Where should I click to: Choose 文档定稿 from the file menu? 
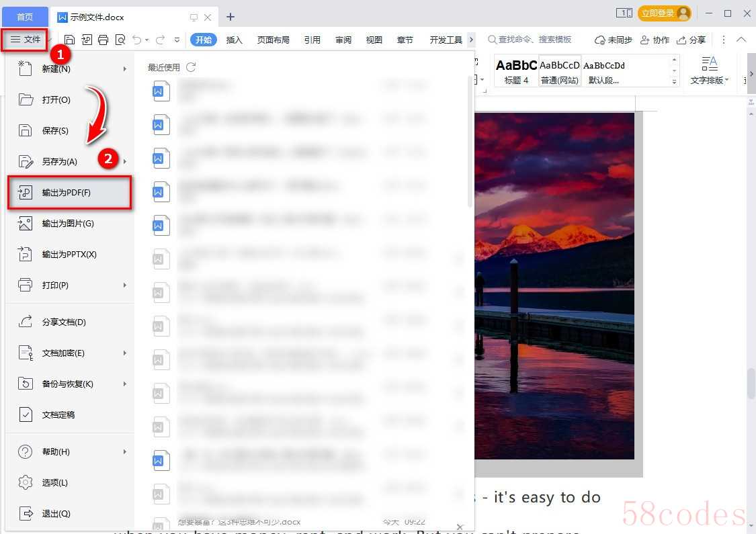[71, 415]
